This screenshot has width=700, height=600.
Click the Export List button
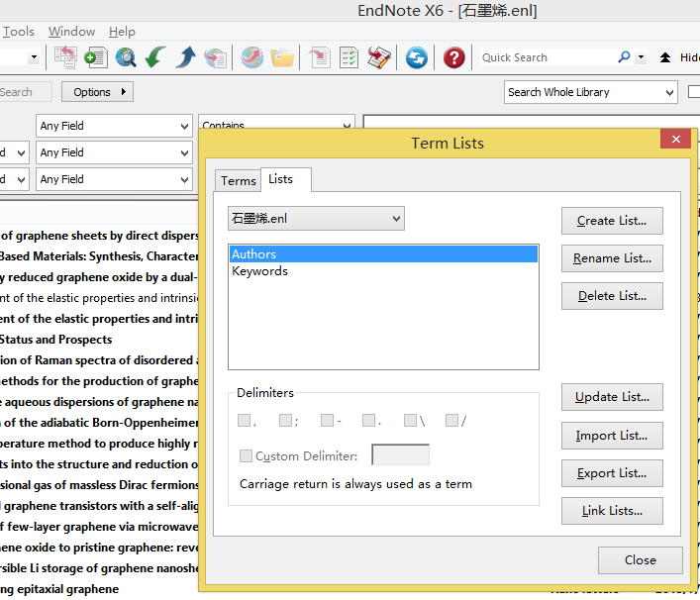612,472
